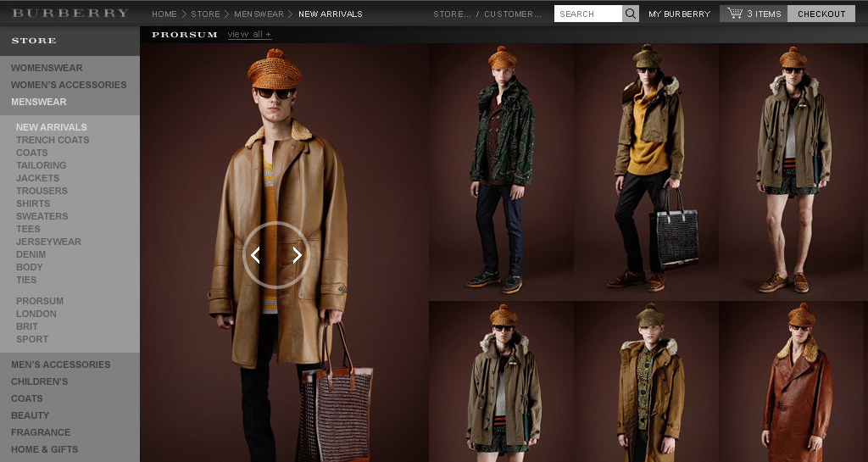The image size is (868, 462).
Task: Choose Sweaters from menswear menu
Action: pos(42,216)
